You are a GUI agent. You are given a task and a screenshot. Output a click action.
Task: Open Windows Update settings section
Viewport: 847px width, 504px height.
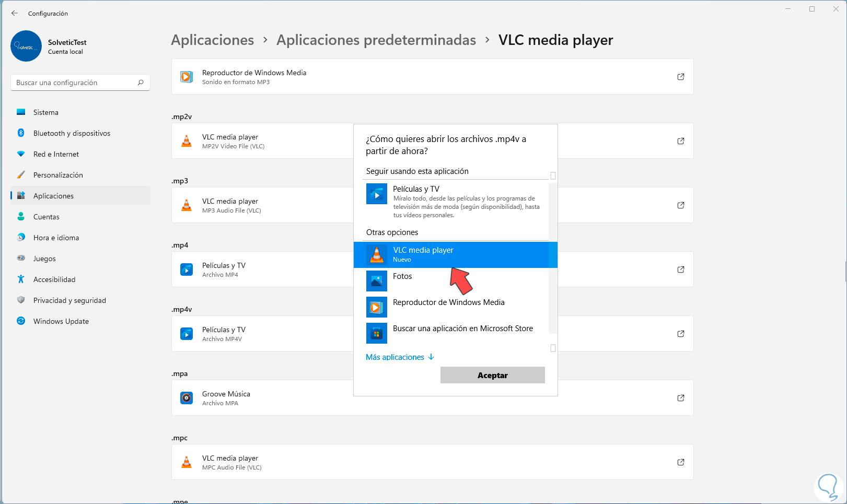tap(61, 321)
